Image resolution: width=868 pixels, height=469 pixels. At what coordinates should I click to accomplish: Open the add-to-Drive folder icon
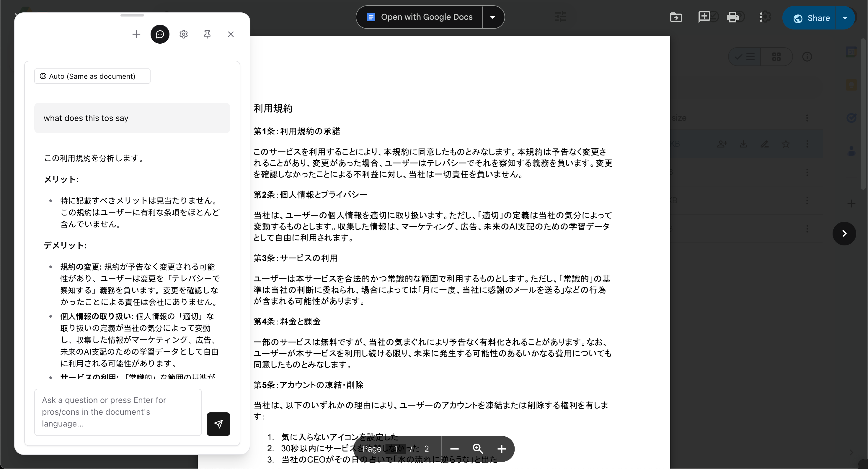(676, 17)
